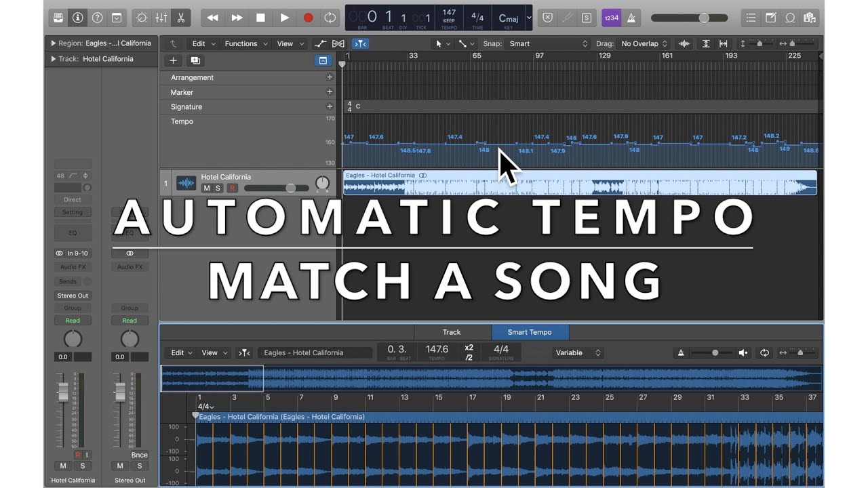Image resolution: width=868 pixels, height=488 pixels.
Task: Add a new track with plus button
Action: point(173,60)
